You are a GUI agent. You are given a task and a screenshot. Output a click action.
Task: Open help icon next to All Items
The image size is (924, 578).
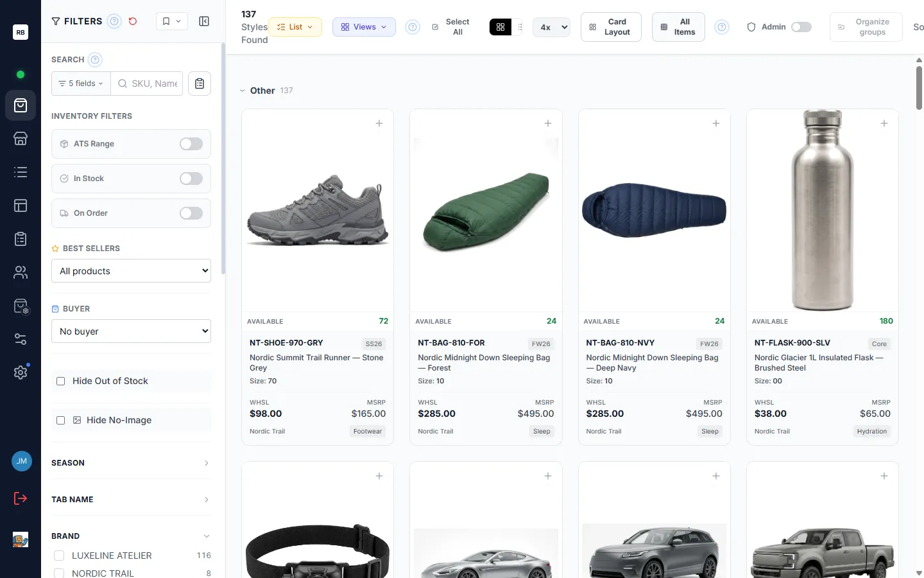pyautogui.click(x=722, y=27)
